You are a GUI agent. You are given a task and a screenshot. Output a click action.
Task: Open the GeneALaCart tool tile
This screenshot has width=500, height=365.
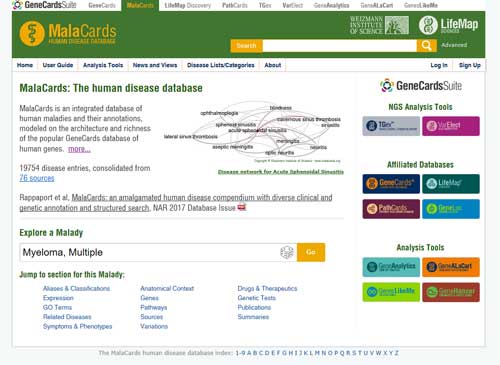[x=451, y=267]
